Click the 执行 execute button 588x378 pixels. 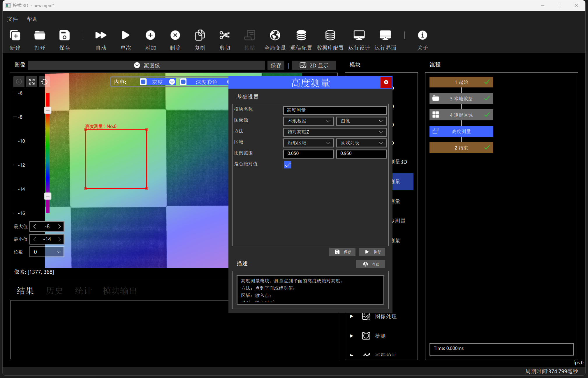tap(372, 252)
